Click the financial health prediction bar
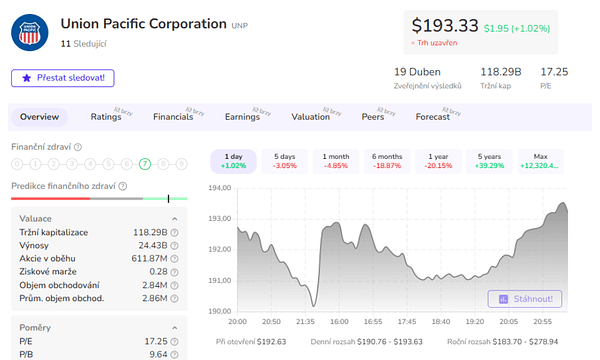The width and height of the screenshot is (600, 360). [x=99, y=199]
